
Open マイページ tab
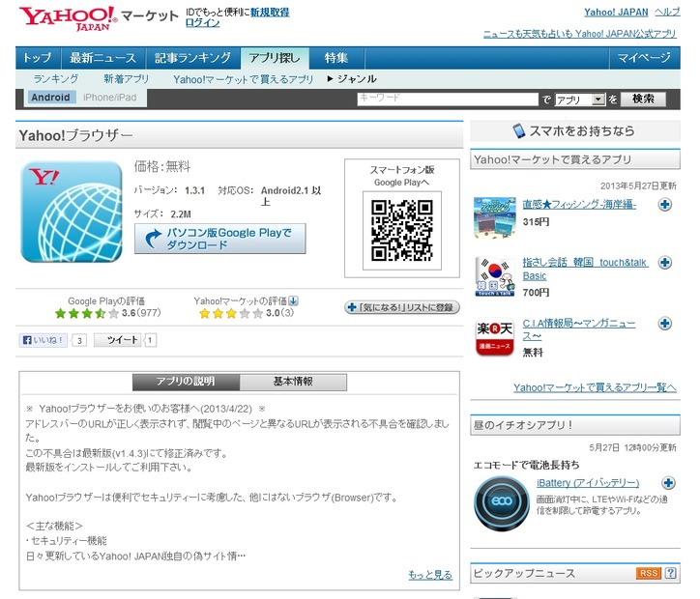644,58
